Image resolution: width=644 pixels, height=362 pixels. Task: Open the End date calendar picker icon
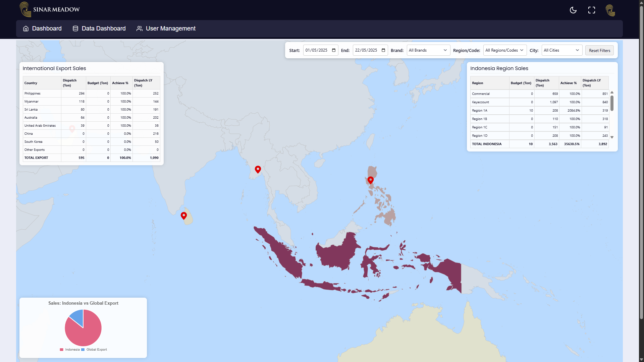point(383,50)
